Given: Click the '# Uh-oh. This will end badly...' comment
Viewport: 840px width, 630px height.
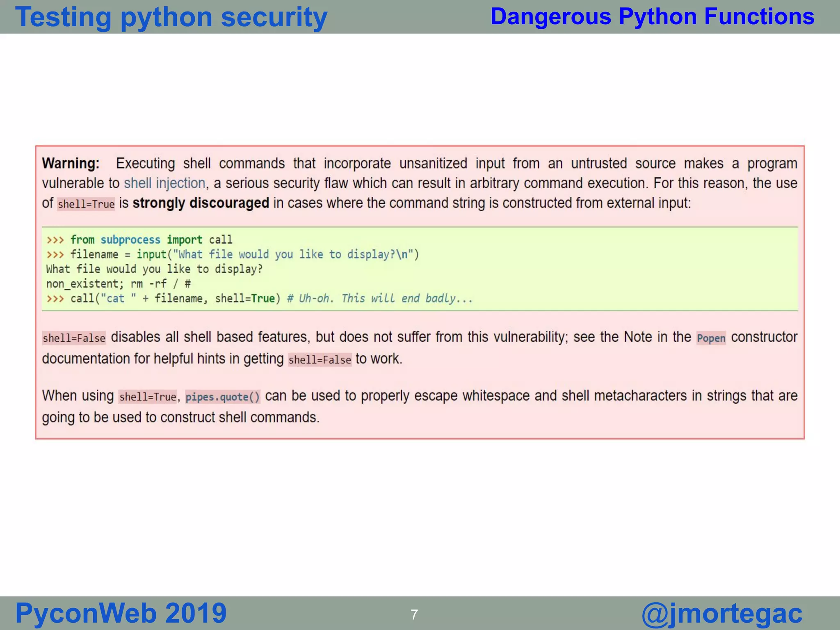Looking at the screenshot, I should click(x=380, y=298).
